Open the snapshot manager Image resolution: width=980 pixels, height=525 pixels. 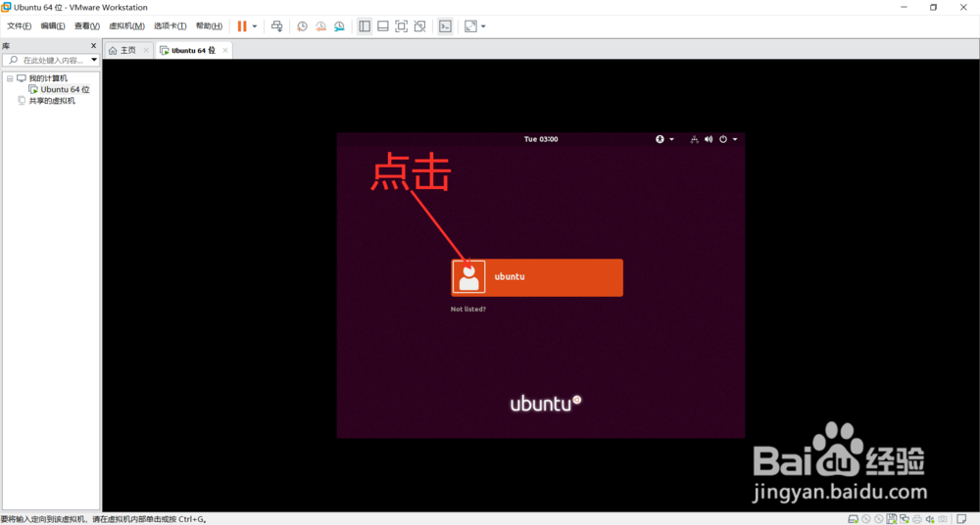[x=339, y=26]
